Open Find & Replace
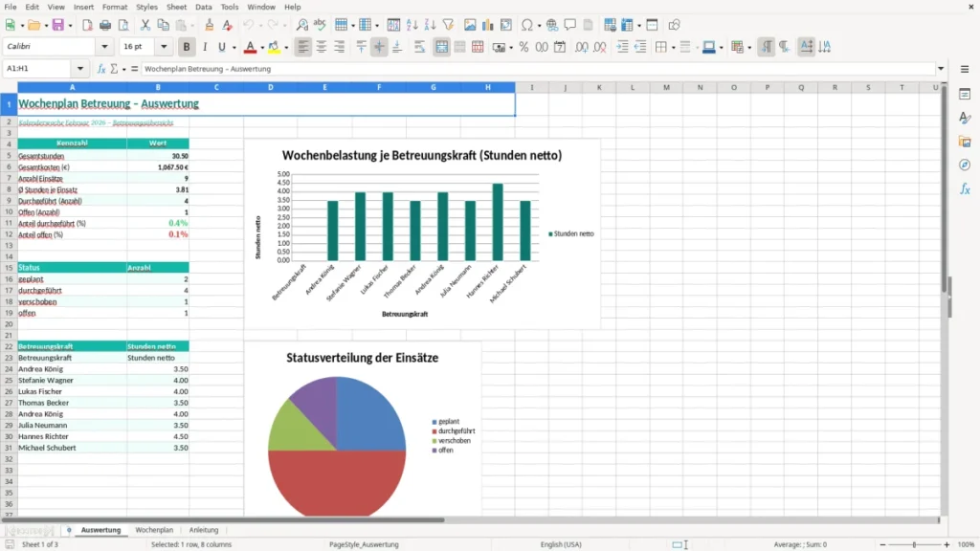 (x=301, y=25)
